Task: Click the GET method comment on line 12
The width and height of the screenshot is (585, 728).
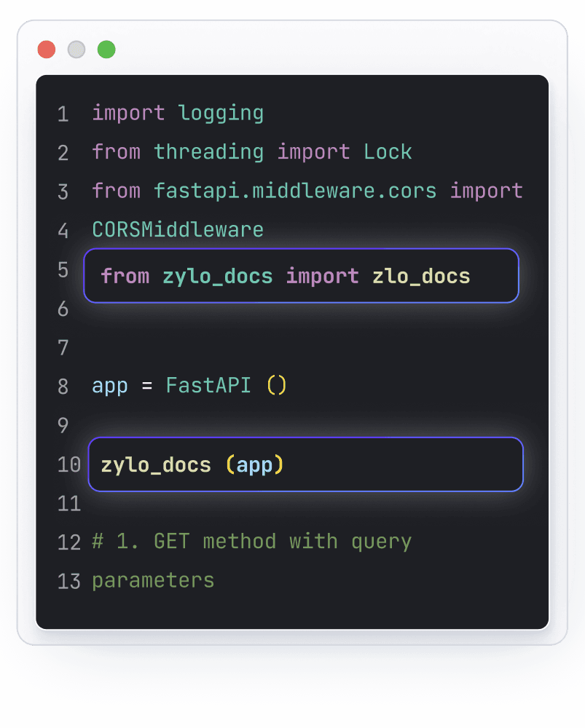Action: [x=251, y=542]
